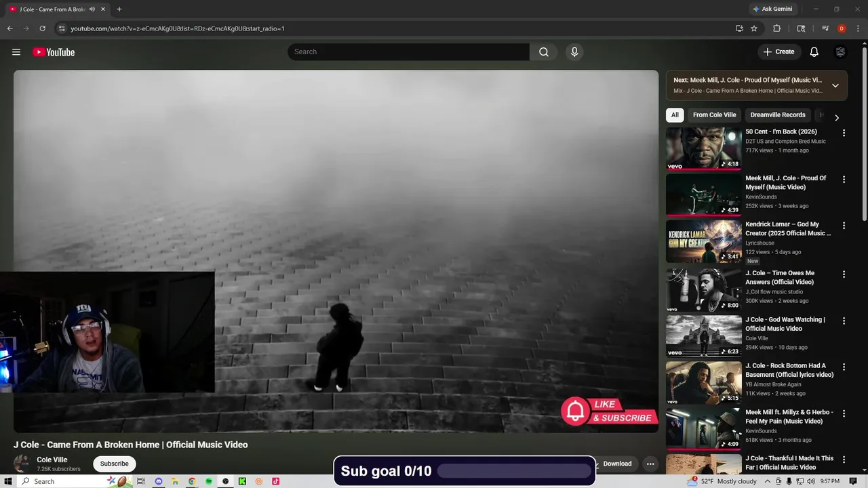The height and width of the screenshot is (488, 868).
Task: Mute the tab with the speaker icon
Action: (x=92, y=9)
